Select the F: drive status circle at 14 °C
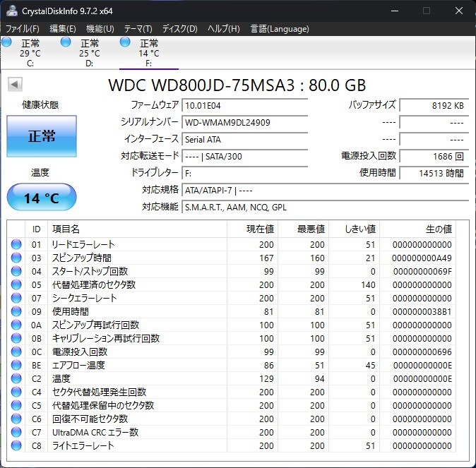The image size is (476, 468). pos(125,42)
